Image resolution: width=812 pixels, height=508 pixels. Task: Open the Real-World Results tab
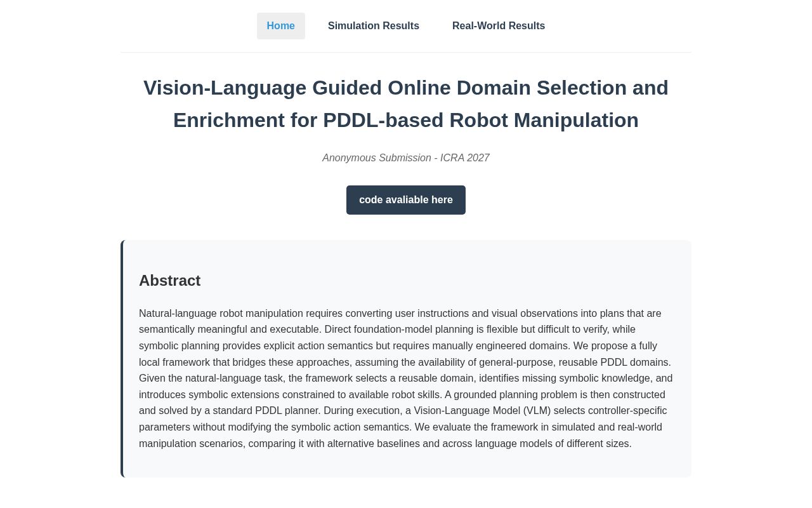[x=499, y=26]
